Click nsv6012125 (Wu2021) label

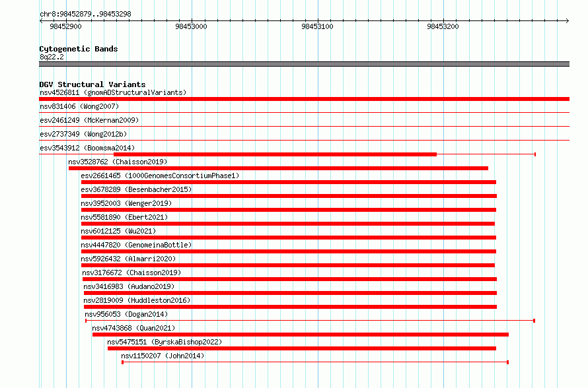coord(118,231)
